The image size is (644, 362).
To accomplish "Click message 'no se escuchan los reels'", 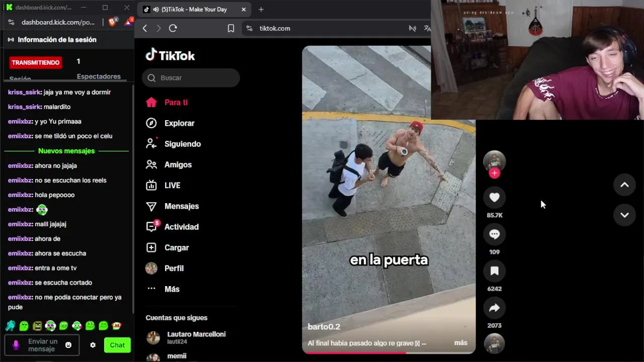I will click(70, 180).
